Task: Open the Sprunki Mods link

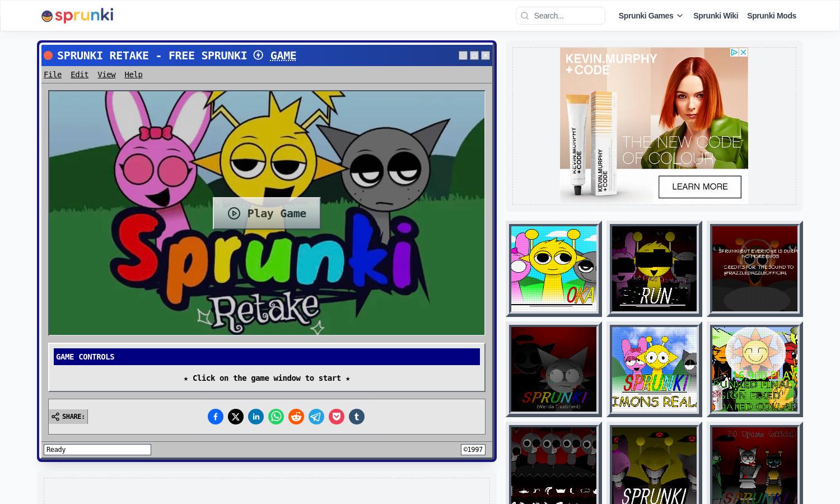Action: click(x=772, y=16)
